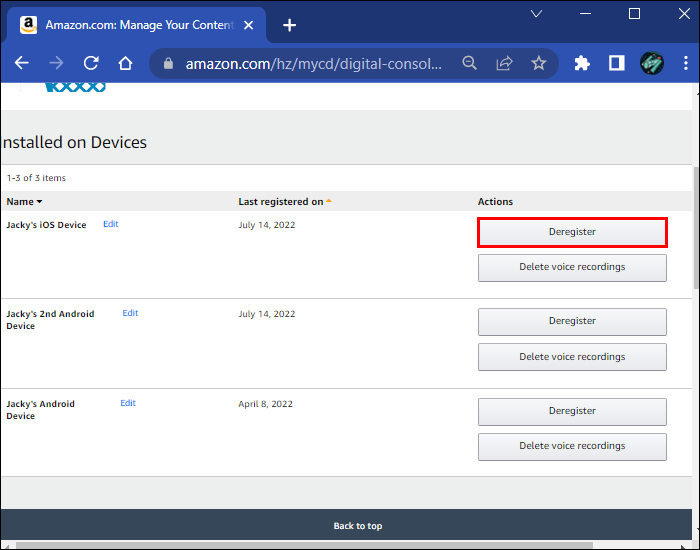Open the Chrome profile avatar
The image size is (700, 550).
pyautogui.click(x=652, y=63)
